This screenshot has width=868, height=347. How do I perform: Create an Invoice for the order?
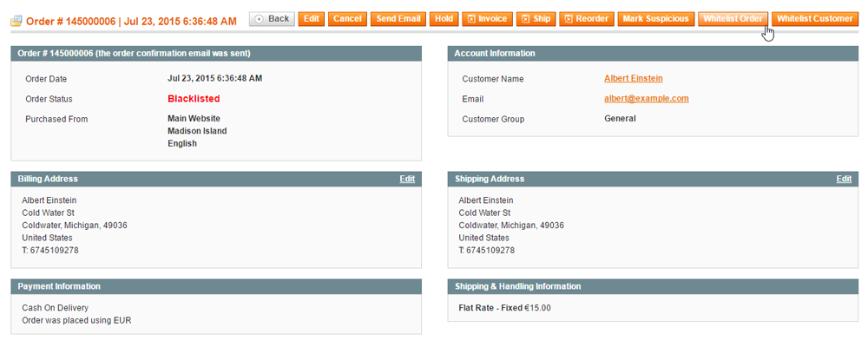487,19
